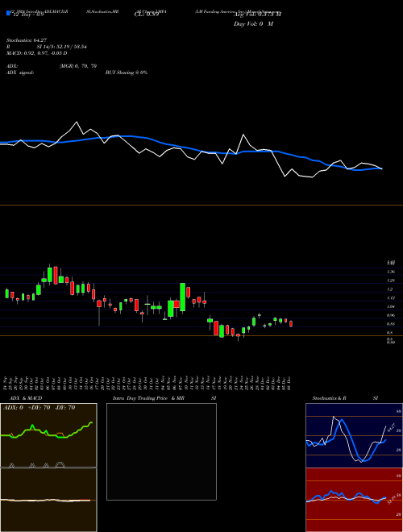
Task: Click the 1.28 price axis label
Action: tap(391, 281)
